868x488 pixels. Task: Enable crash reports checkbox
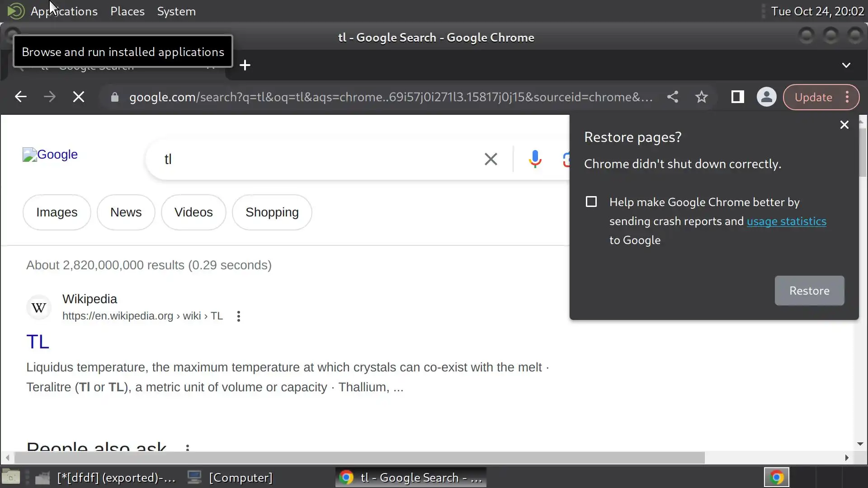pyautogui.click(x=591, y=202)
